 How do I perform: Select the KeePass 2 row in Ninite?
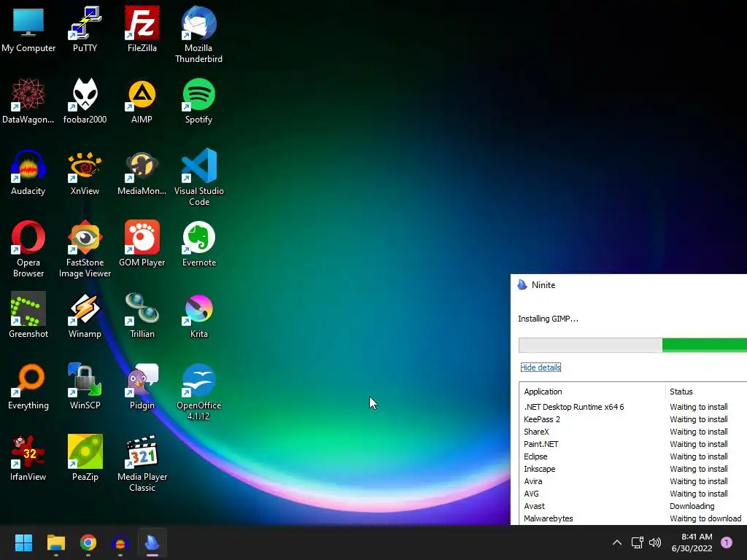tap(633, 419)
